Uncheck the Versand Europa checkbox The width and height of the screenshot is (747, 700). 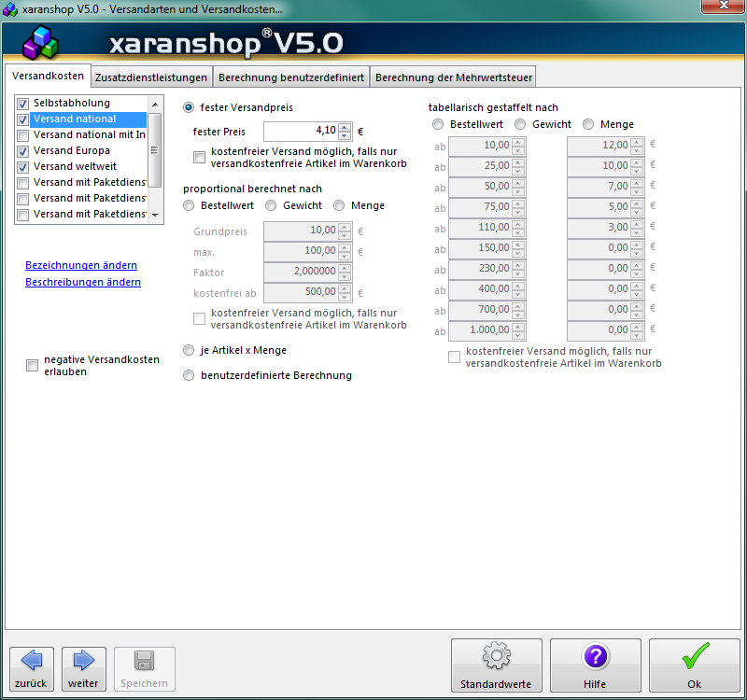pos(22,151)
